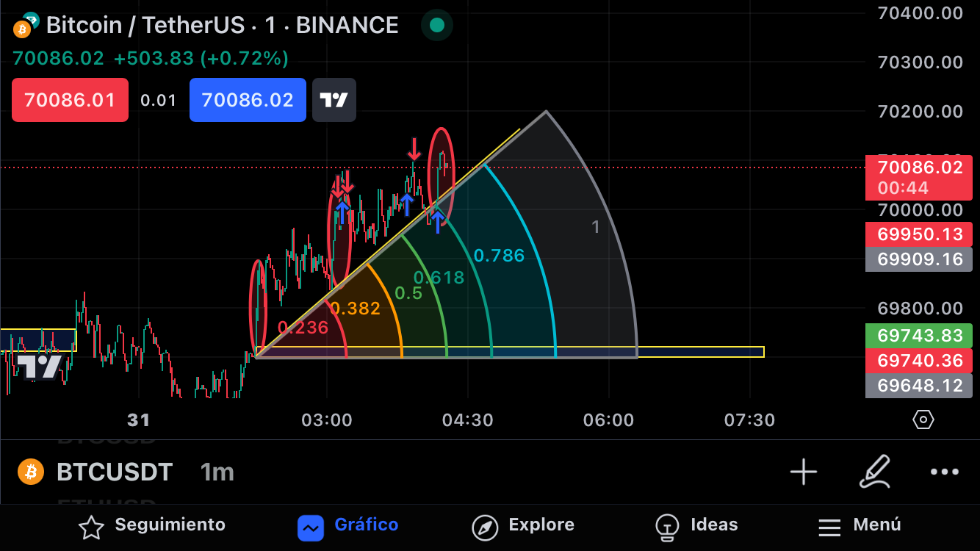Select the 0.5 Fibonacci arc label
The width and height of the screenshot is (980, 551).
tap(408, 293)
